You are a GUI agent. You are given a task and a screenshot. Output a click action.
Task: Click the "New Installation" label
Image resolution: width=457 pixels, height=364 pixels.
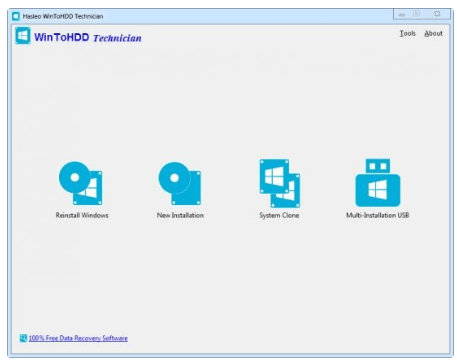pyautogui.click(x=180, y=215)
